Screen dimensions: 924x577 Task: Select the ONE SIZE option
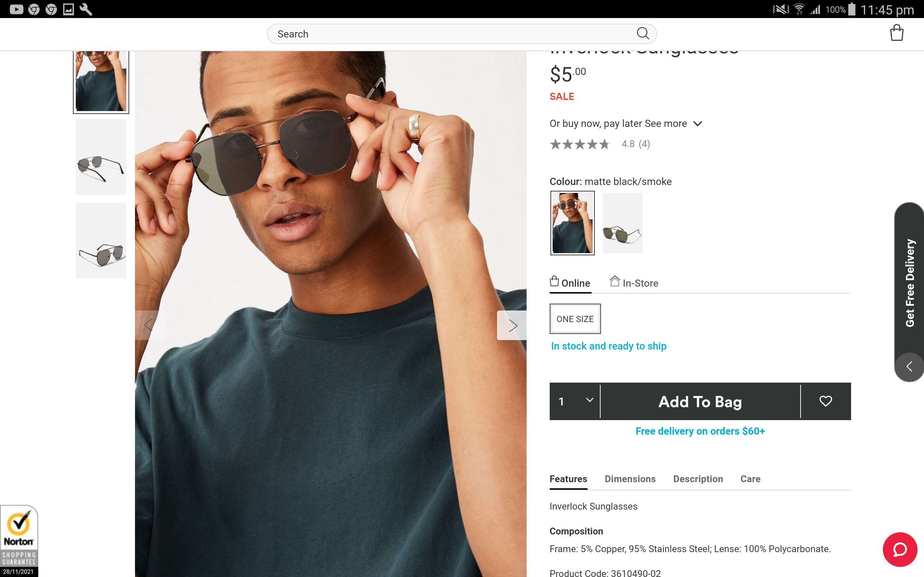575,319
